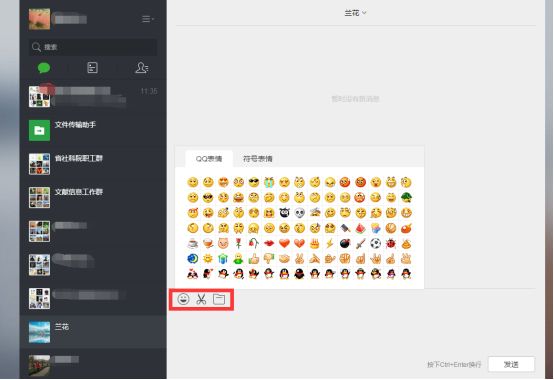
Task: Insert the sunglasses cool emoji
Action: pos(254,182)
